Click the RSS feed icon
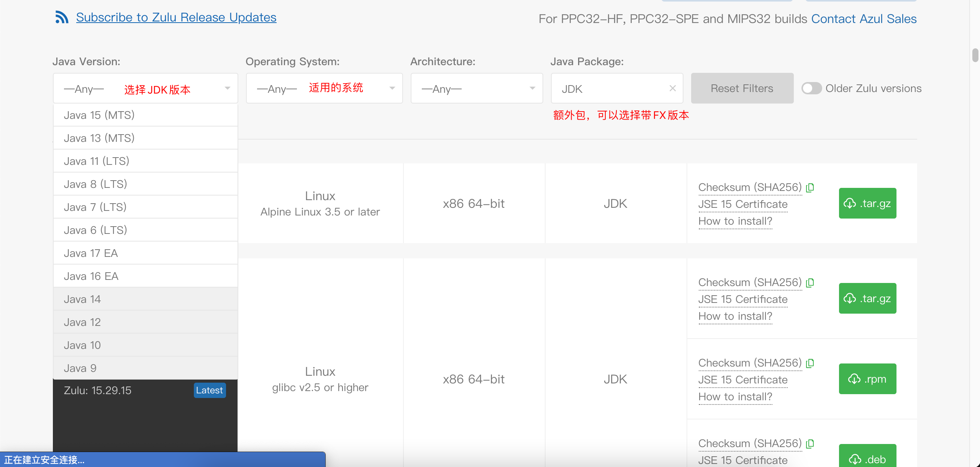 62,17
